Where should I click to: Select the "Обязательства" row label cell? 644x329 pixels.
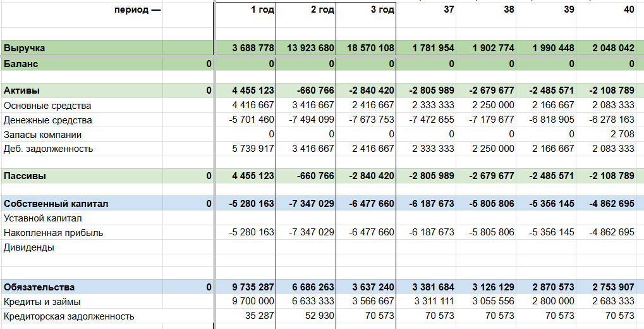(39, 287)
